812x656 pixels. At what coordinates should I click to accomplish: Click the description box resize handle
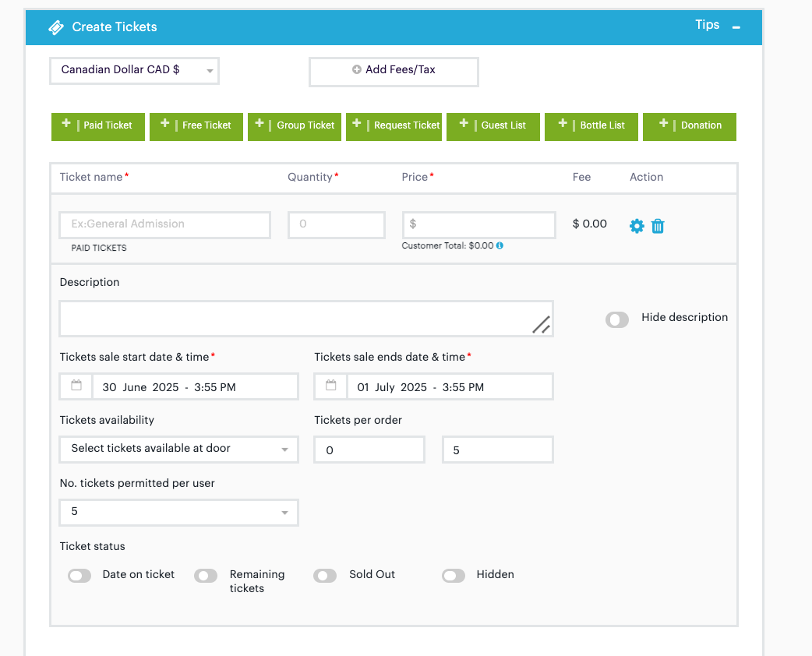(541, 325)
